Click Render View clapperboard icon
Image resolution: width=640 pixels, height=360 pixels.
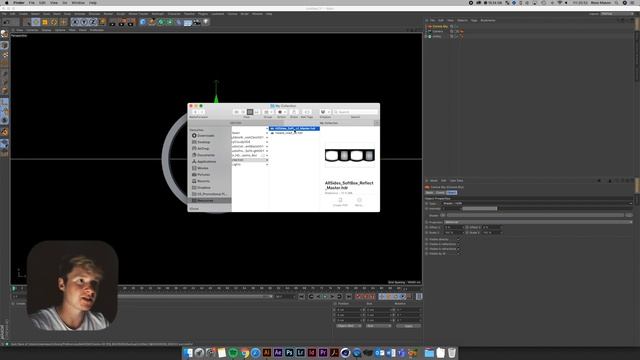pos(112,22)
